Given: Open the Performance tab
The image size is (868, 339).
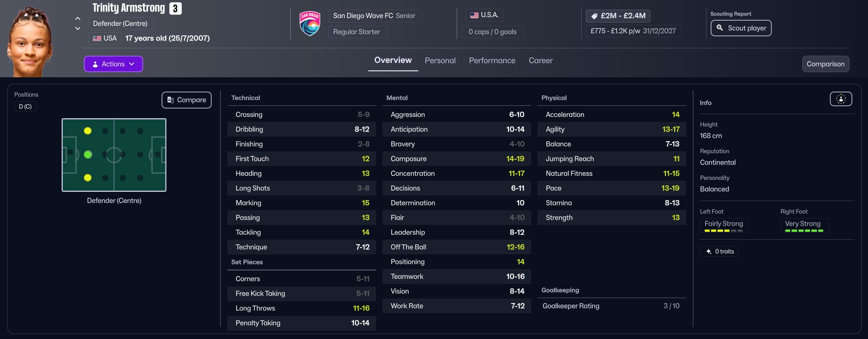Looking at the screenshot, I should point(492,61).
